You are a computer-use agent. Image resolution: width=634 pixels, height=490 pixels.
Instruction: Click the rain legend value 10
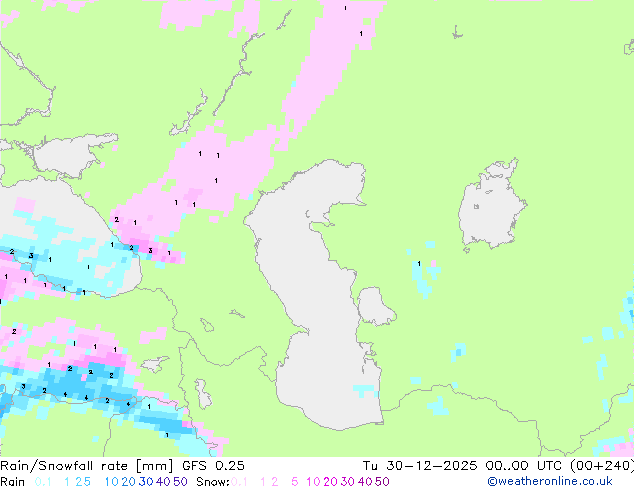coord(111,482)
